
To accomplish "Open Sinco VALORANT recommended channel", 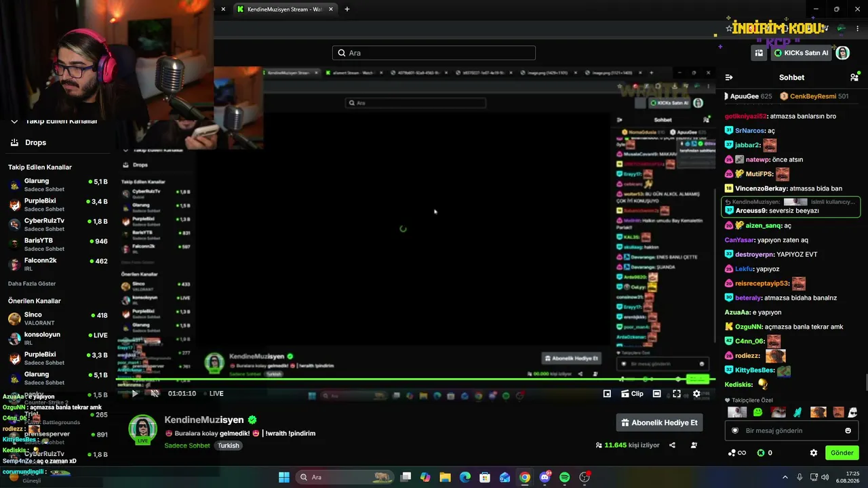I will coord(58,319).
